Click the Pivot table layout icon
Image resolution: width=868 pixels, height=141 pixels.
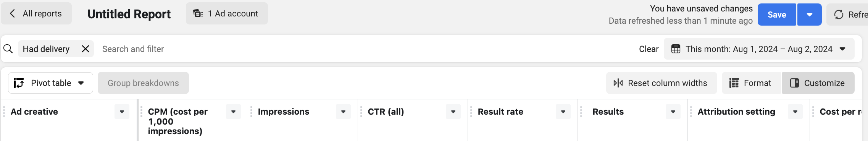click(x=19, y=83)
